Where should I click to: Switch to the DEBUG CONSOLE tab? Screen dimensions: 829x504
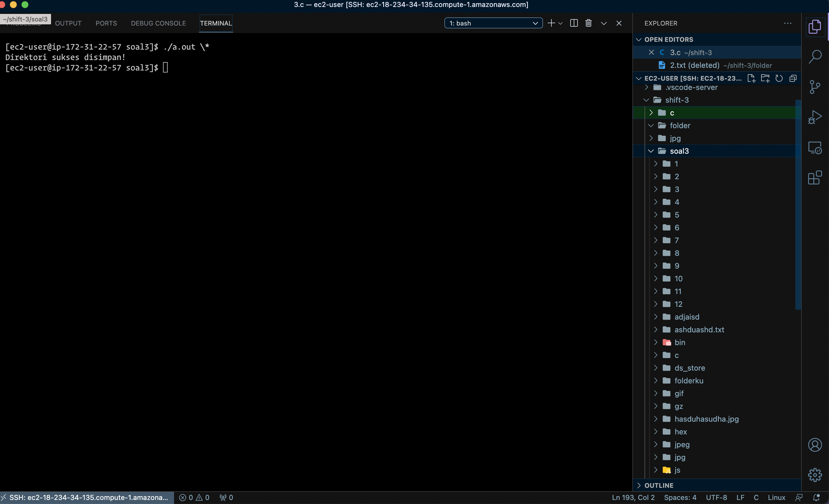158,23
